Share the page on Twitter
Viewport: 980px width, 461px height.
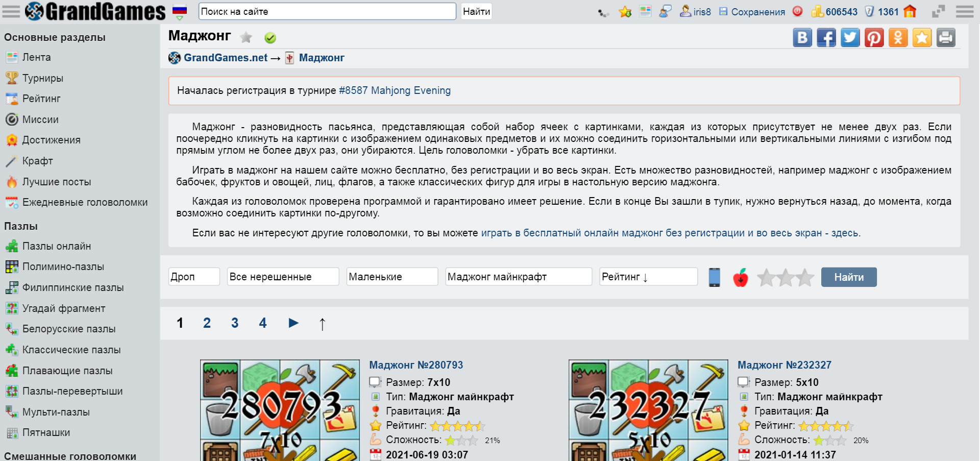click(x=850, y=38)
